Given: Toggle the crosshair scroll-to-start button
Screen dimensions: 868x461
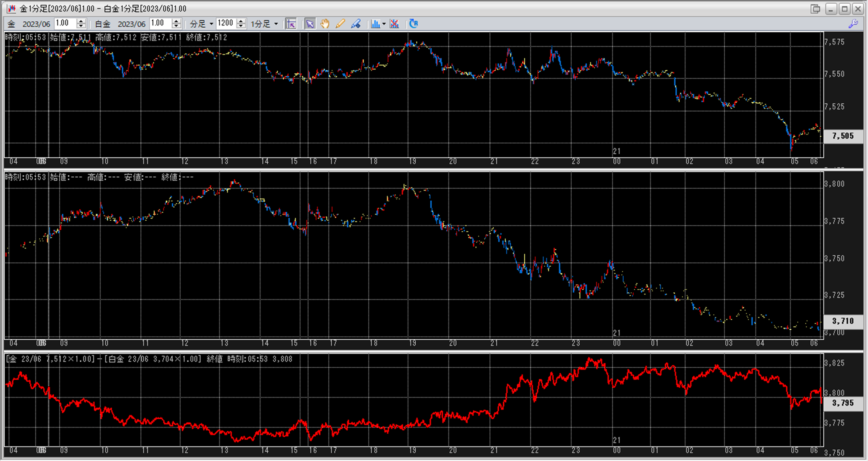Looking at the screenshot, I should click(x=291, y=24).
